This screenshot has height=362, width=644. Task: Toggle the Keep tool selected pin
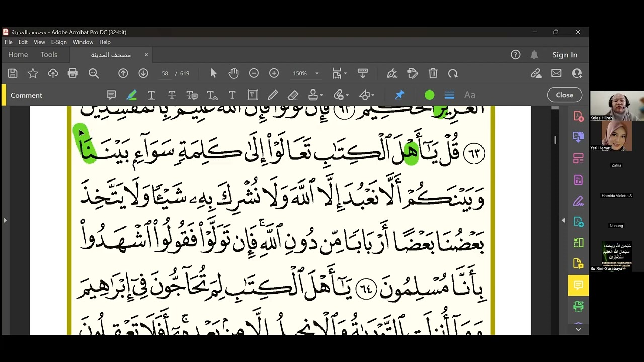pyautogui.click(x=399, y=95)
